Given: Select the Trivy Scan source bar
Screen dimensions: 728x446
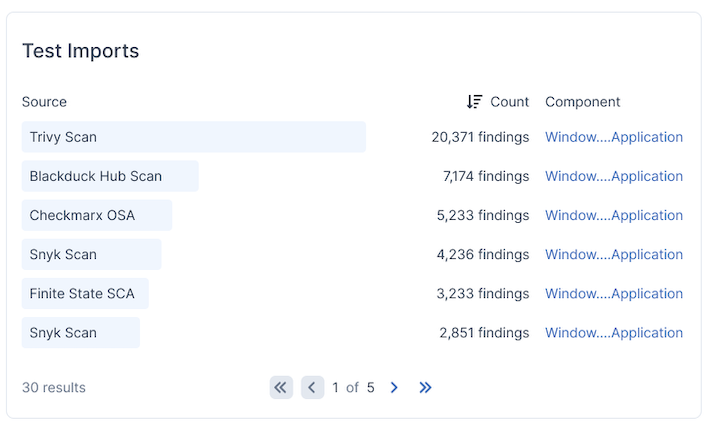Looking at the screenshot, I should (193, 137).
